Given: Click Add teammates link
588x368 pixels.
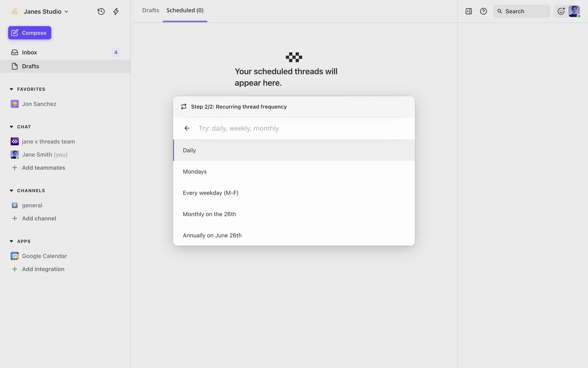Looking at the screenshot, I should pyautogui.click(x=43, y=167).
